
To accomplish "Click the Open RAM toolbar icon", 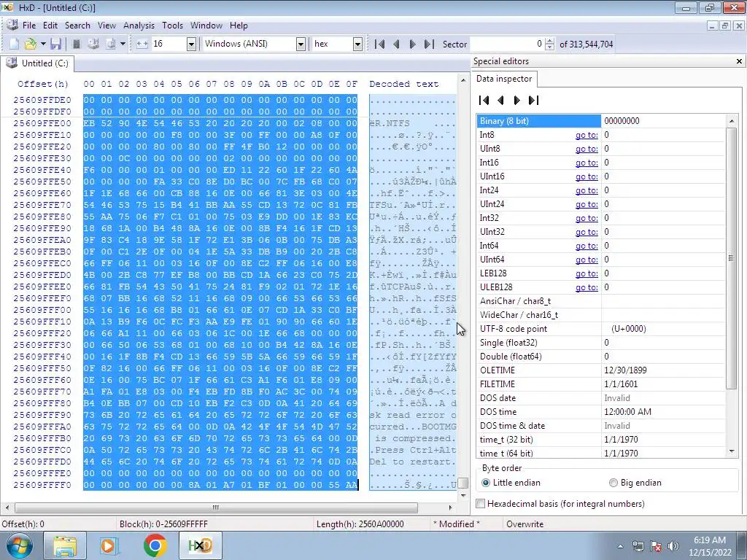I will pyautogui.click(x=76, y=44).
